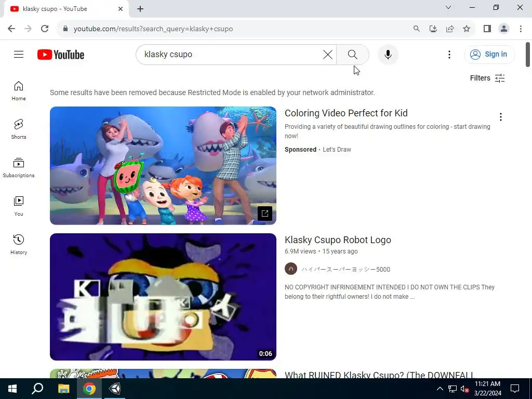This screenshot has width=532, height=399.
Task: Open Klasky Csupo Robot Logo title
Action: pyautogui.click(x=338, y=240)
